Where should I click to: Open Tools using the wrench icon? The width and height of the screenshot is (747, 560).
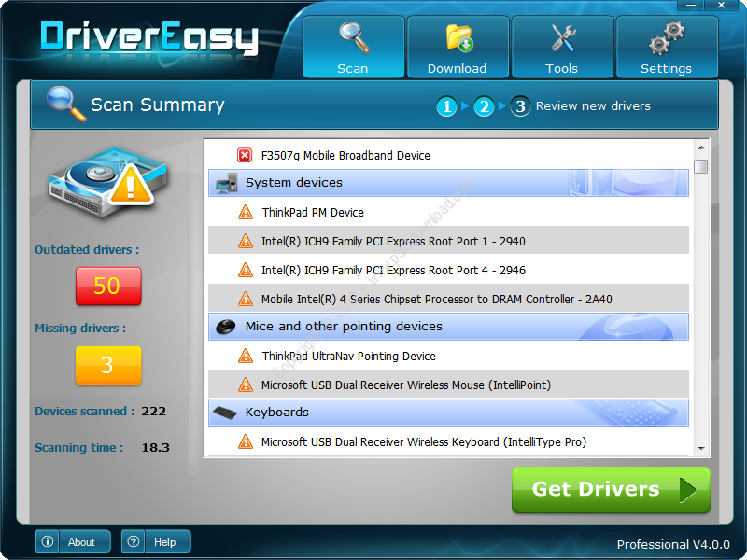click(x=562, y=37)
